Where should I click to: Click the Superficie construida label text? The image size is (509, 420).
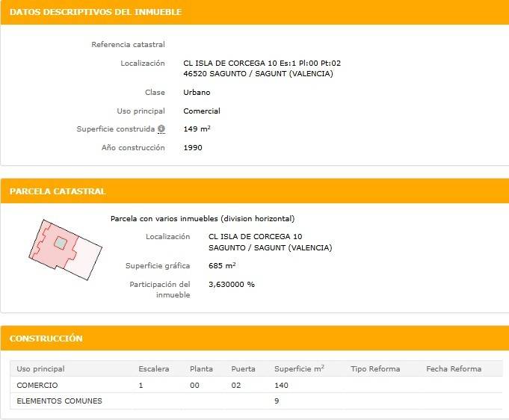coord(116,129)
